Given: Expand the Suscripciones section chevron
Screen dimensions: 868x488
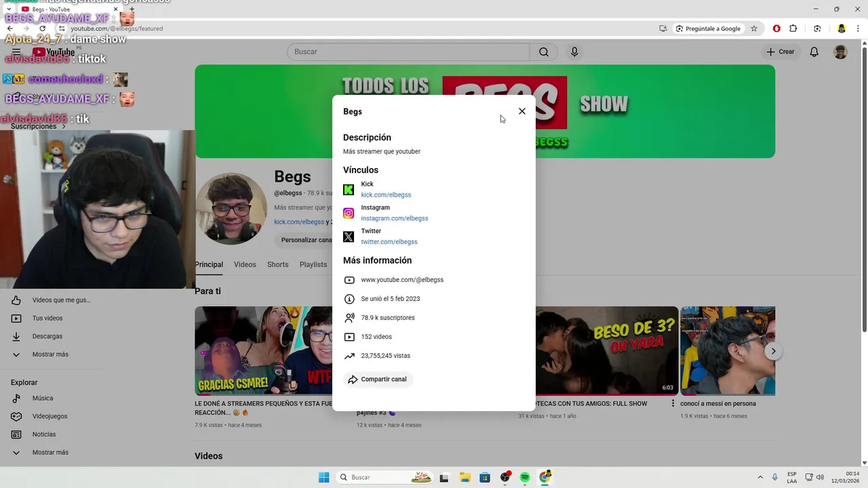Looking at the screenshot, I should point(64,127).
